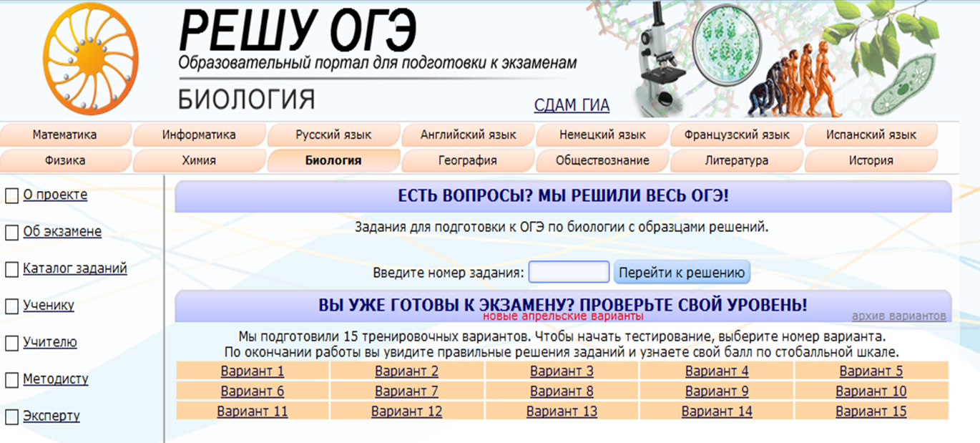Click the БИОЛОГИЯ heading text
This screenshot has width=980, height=443.
tap(246, 99)
